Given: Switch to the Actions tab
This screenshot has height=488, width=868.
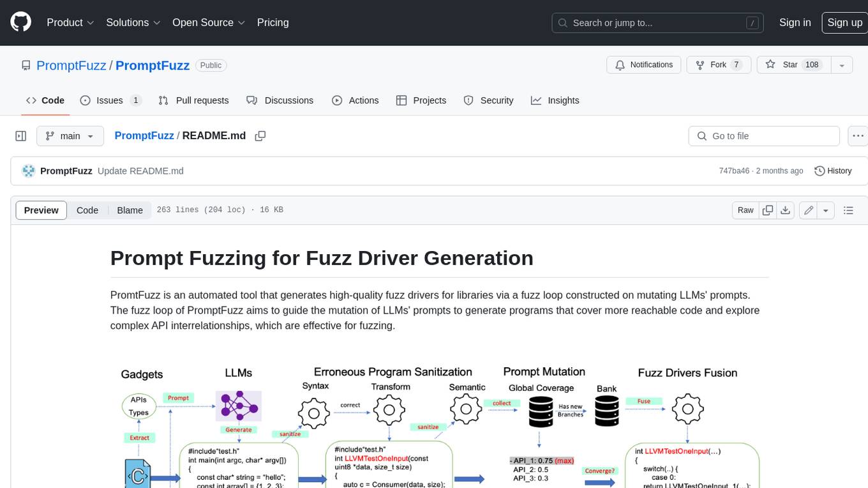Looking at the screenshot, I should (x=355, y=100).
